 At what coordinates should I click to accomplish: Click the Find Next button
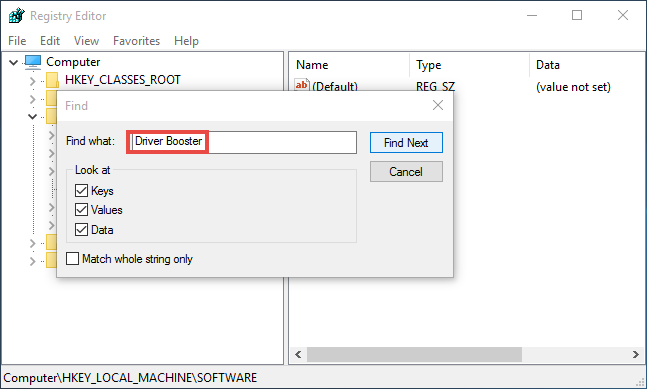tap(406, 143)
